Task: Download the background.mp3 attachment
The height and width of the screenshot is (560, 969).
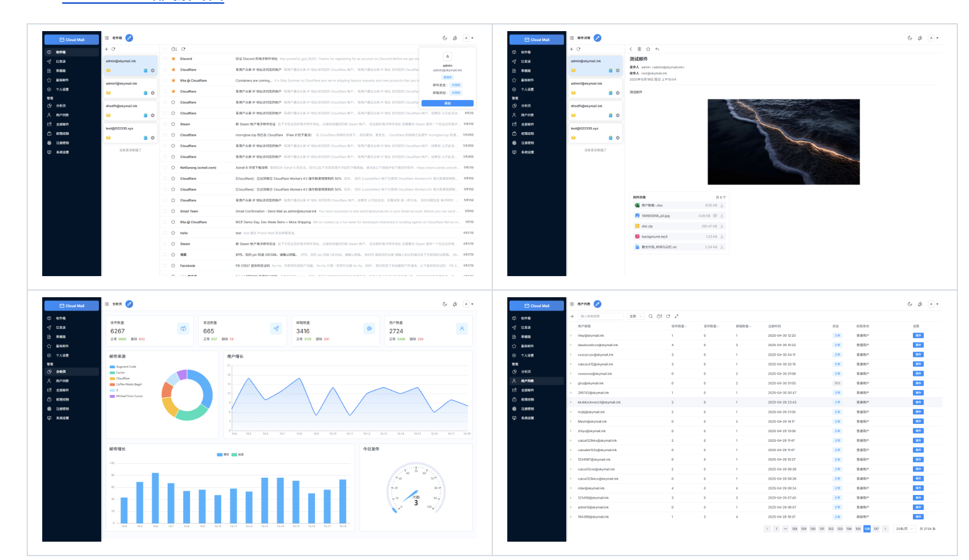Action: coord(722,237)
